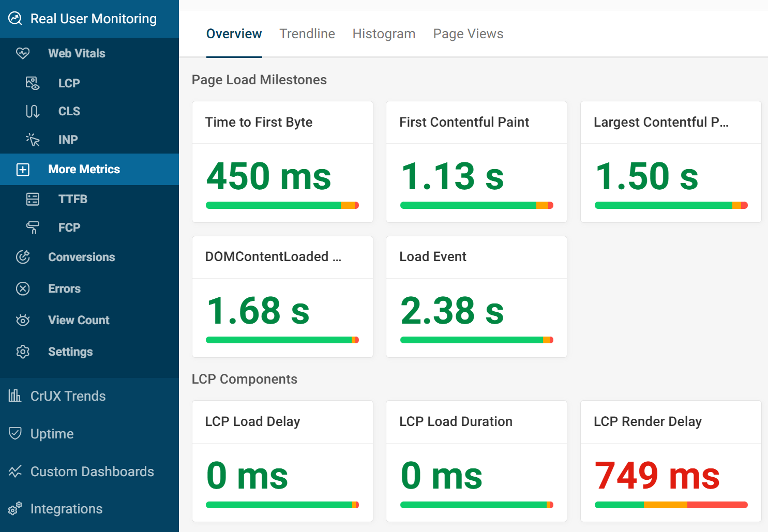Click the Errors circle-x icon
The height and width of the screenshot is (532, 768).
[x=23, y=288]
